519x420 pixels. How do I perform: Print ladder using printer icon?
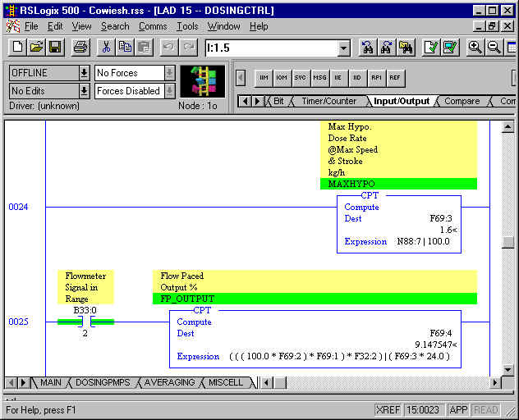coord(80,48)
